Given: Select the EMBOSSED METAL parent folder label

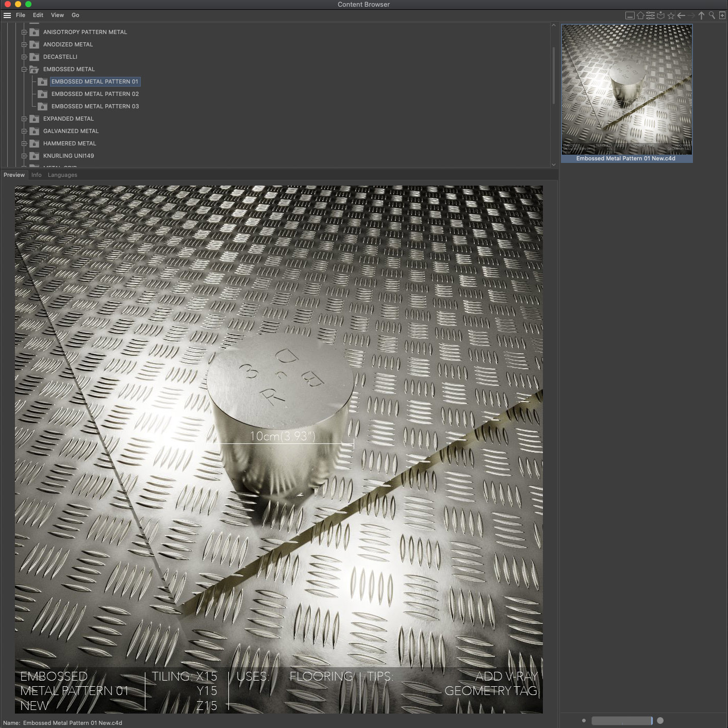Looking at the screenshot, I should click(x=69, y=69).
